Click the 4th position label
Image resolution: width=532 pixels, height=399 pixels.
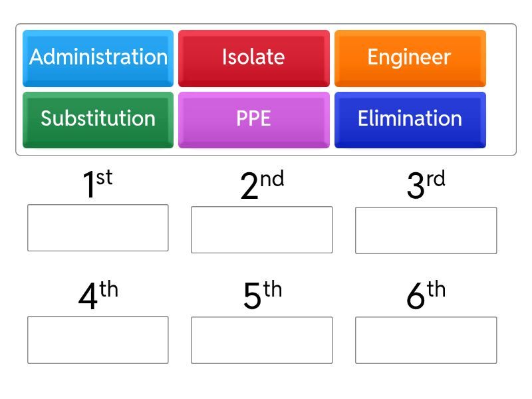[98, 297]
